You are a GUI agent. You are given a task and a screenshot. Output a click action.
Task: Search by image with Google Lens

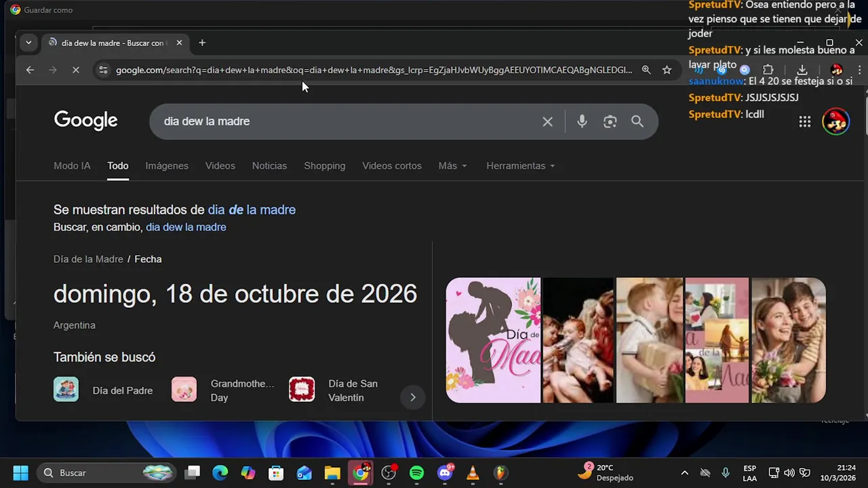pos(610,121)
